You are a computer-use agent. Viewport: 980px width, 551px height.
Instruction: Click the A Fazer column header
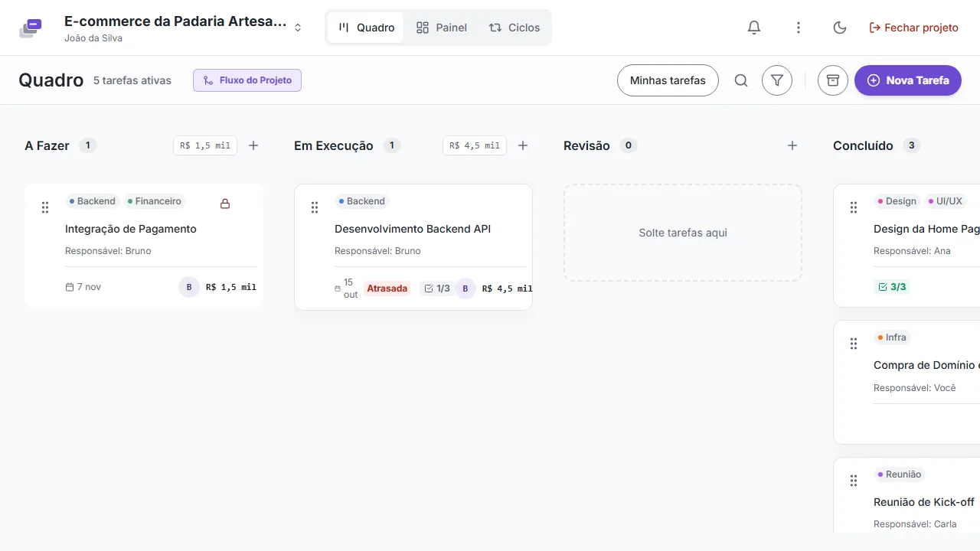point(47,145)
